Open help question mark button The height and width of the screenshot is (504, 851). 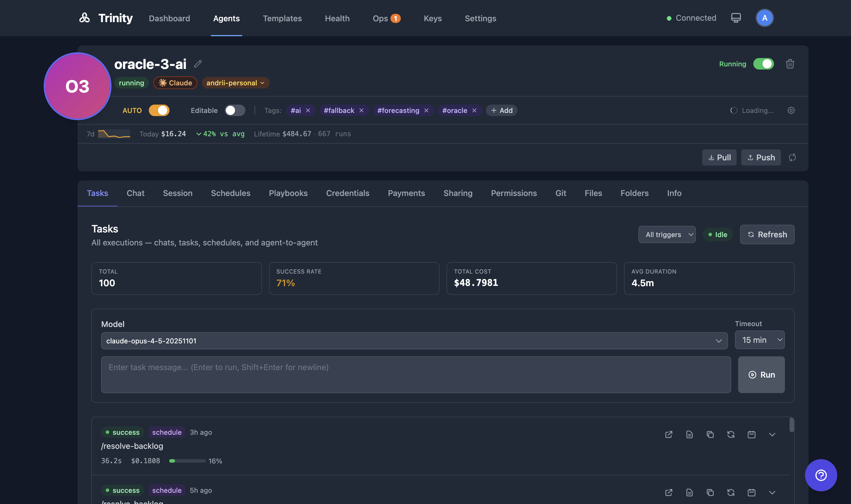pyautogui.click(x=821, y=475)
